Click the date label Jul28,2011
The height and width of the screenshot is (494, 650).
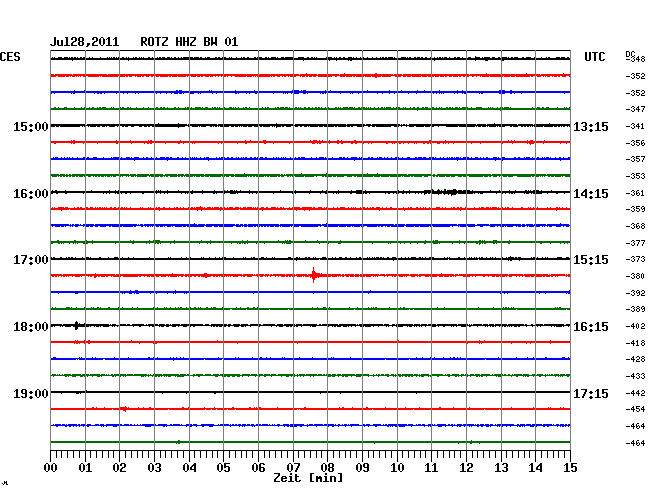pyautogui.click(x=85, y=42)
